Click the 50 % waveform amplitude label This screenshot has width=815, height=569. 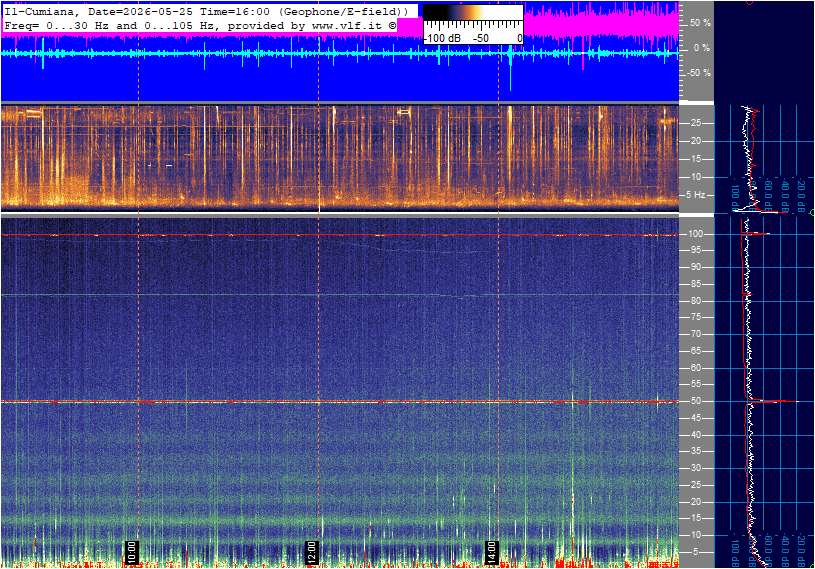coord(700,23)
